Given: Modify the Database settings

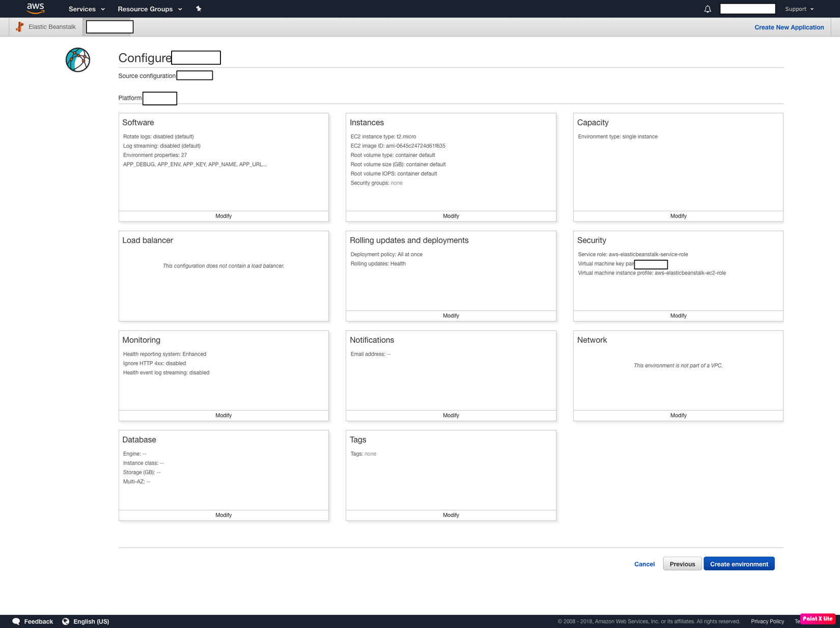Looking at the screenshot, I should point(223,515).
